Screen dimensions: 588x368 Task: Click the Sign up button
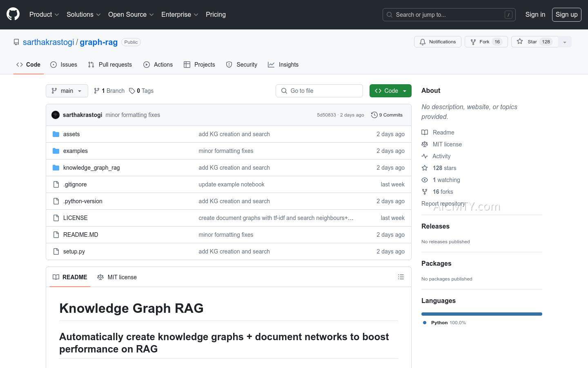pos(566,14)
